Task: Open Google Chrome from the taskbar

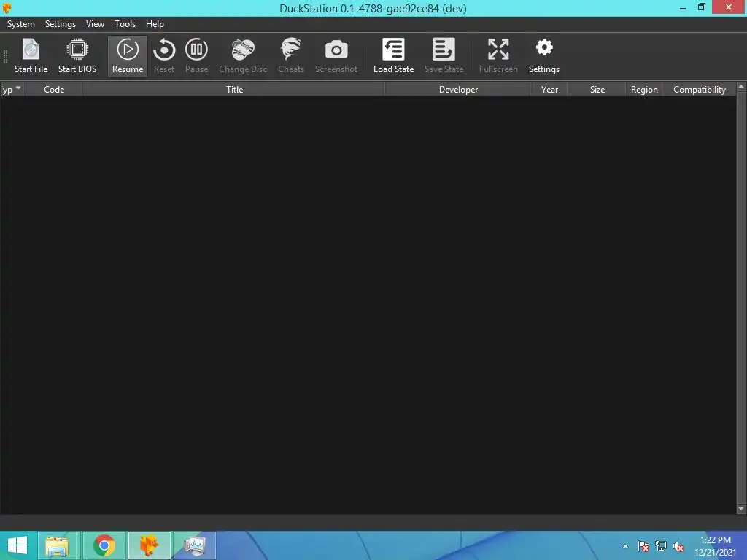Action: (x=104, y=545)
